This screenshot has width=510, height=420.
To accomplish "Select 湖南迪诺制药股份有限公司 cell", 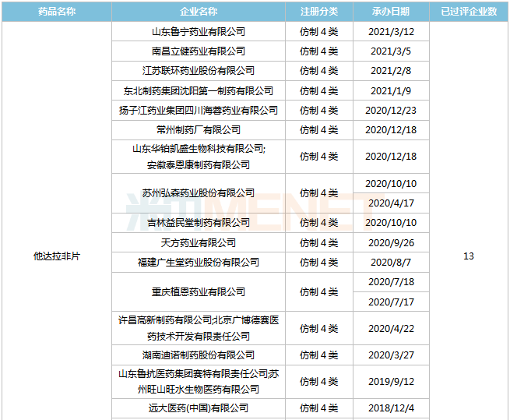I will click(x=199, y=355).
